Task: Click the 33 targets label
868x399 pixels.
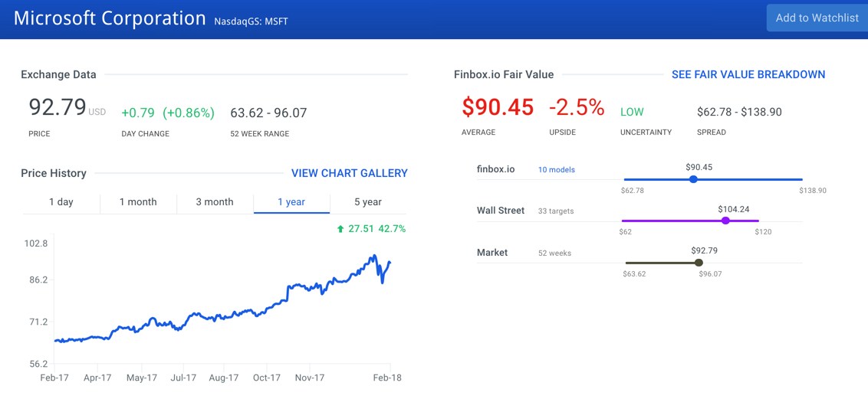Action: tap(556, 211)
